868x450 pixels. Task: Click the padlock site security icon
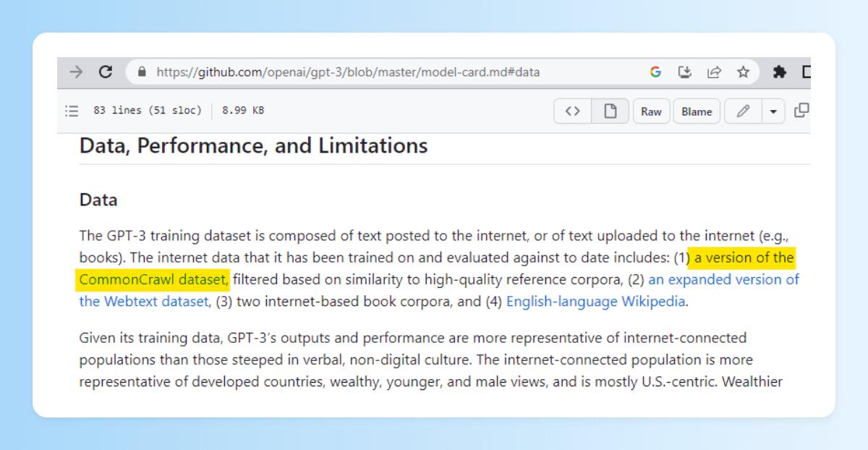(142, 72)
